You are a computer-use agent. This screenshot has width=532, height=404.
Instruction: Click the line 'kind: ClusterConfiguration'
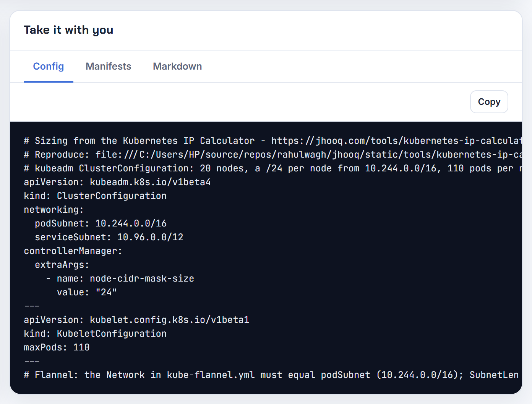click(95, 196)
